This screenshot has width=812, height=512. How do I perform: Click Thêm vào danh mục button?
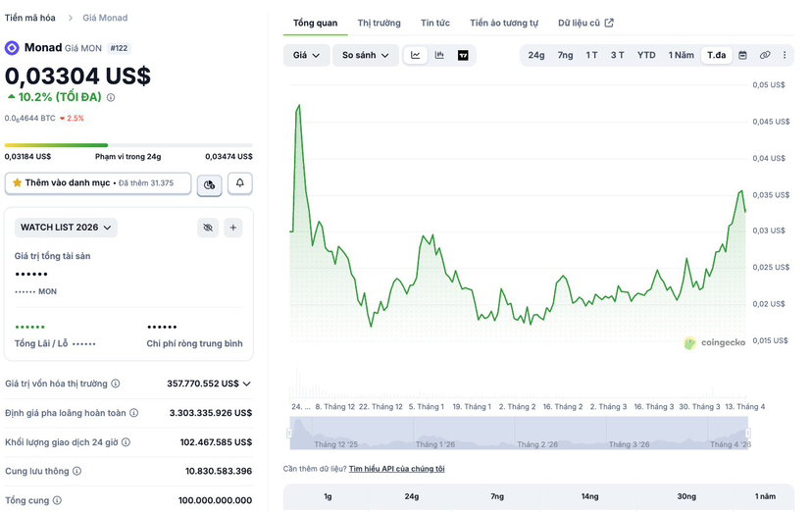tap(98, 183)
